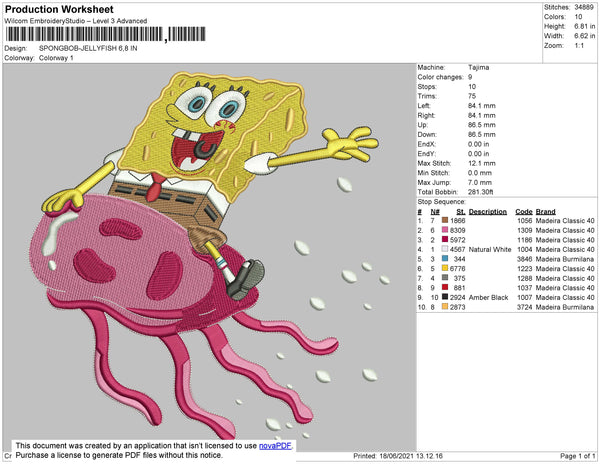The width and height of the screenshot is (600, 464).
Task: Click the 'N#' column header
Action: [x=435, y=212]
